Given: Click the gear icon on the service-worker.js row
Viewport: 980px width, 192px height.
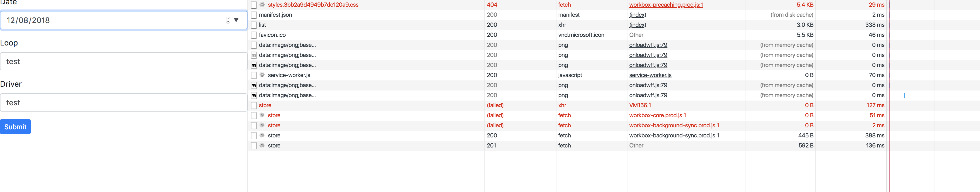Looking at the screenshot, I should coord(262,75).
